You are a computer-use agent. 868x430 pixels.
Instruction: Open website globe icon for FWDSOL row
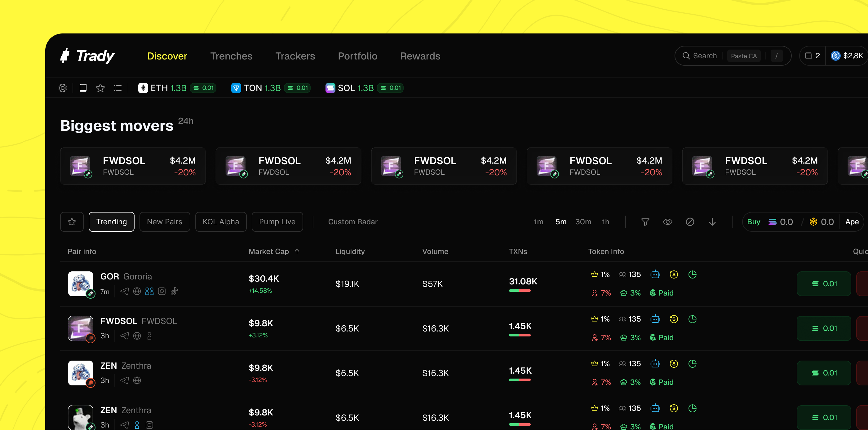coord(137,336)
